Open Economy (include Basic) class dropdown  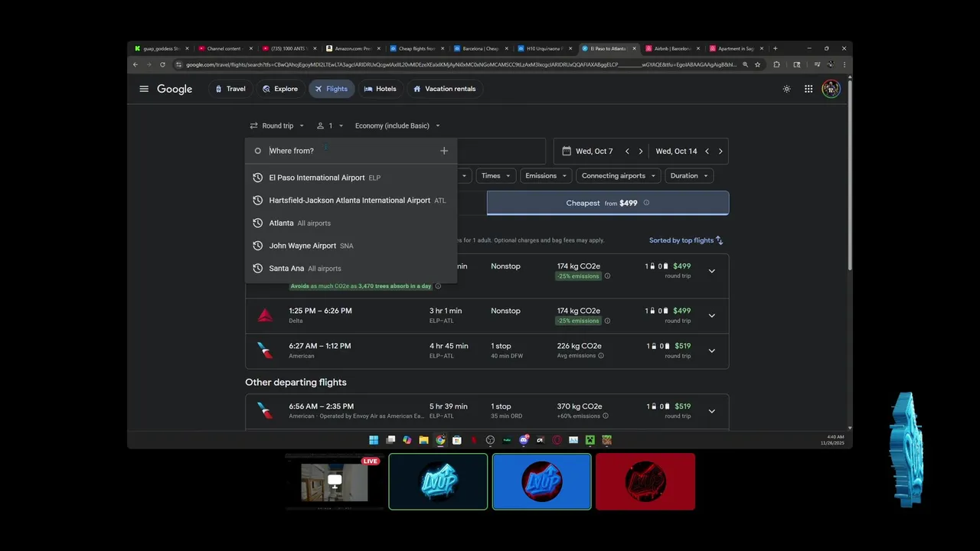pyautogui.click(x=397, y=126)
